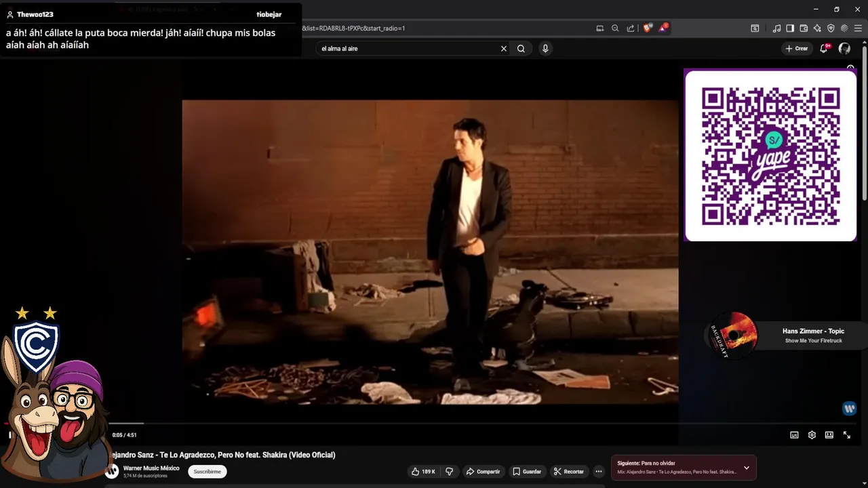Click the Recortar clip button

tap(568, 471)
